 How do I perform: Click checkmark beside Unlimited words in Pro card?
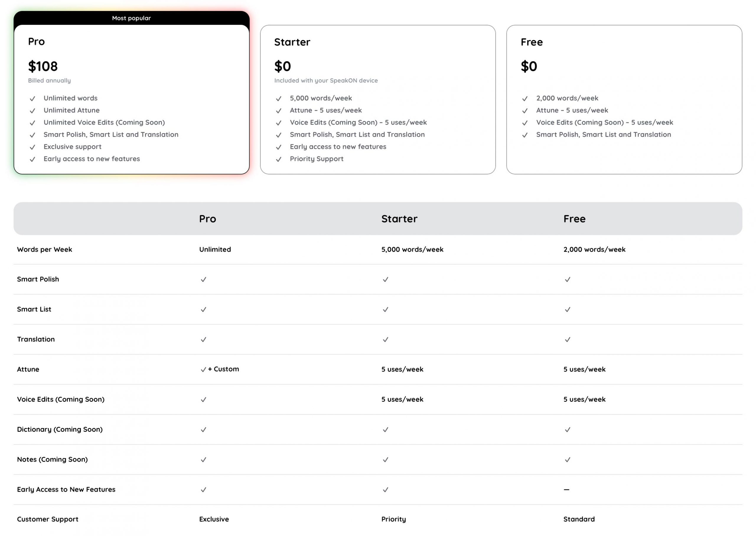[32, 99]
